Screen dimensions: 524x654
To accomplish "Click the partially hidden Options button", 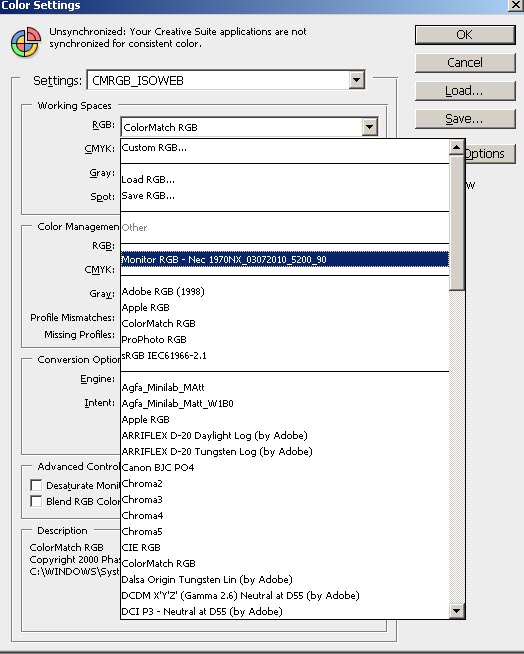I will click(490, 153).
